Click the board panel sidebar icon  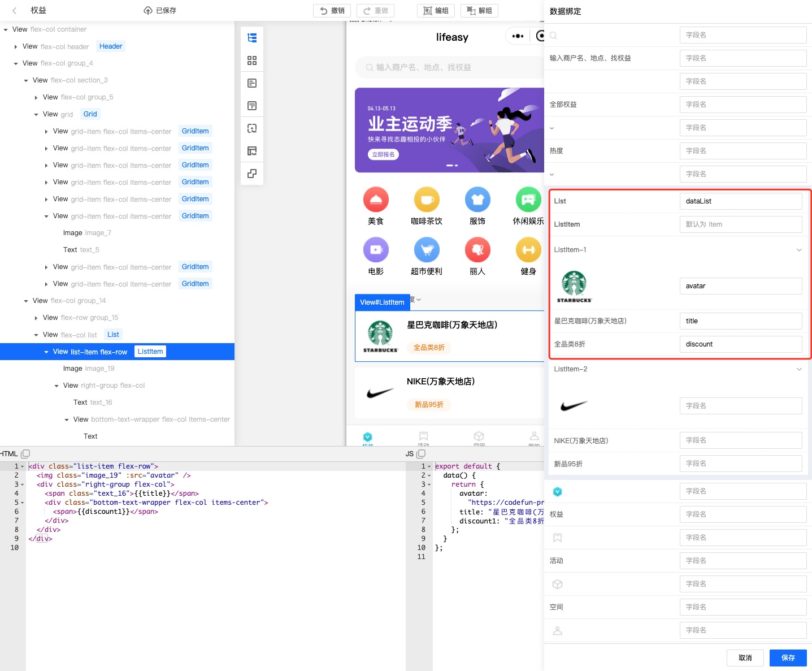pos(252,106)
